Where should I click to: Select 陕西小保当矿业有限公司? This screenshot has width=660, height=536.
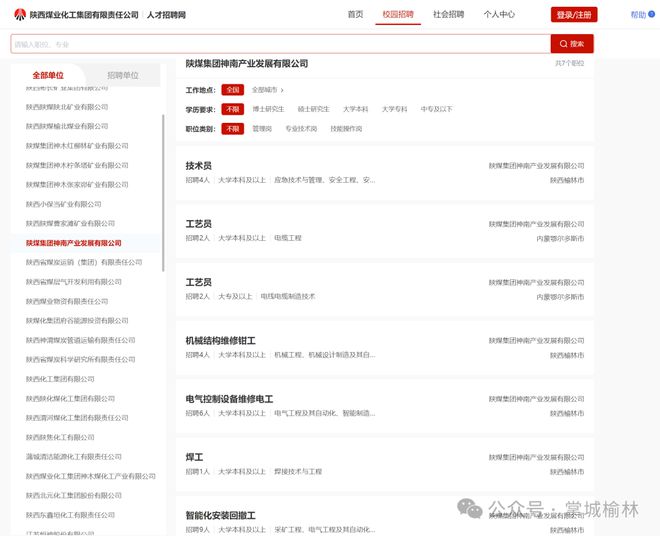[64, 204]
